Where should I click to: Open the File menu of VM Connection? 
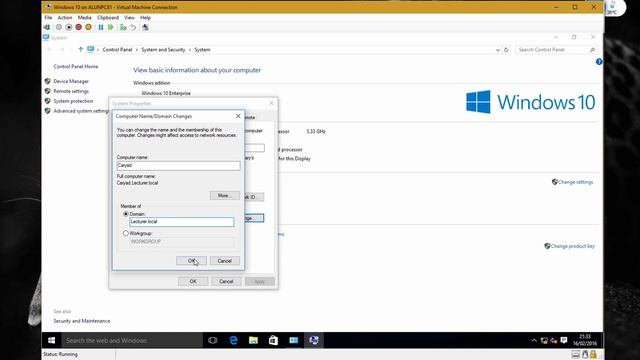tap(48, 18)
